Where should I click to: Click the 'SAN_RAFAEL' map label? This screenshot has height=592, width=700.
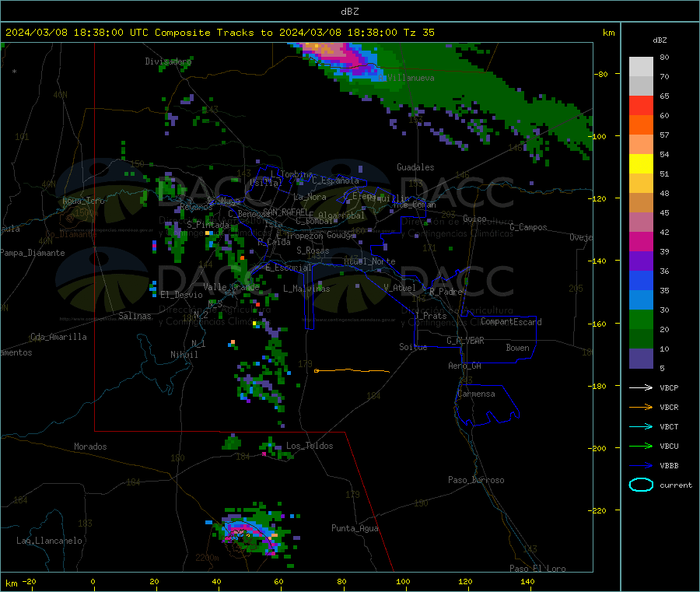click(x=285, y=212)
